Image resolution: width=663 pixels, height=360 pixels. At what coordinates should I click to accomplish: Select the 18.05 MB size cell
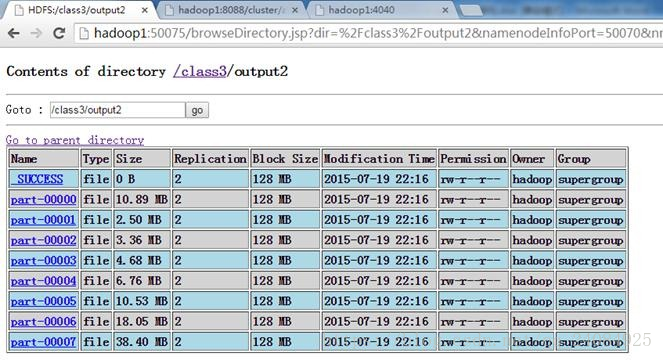tap(142, 321)
